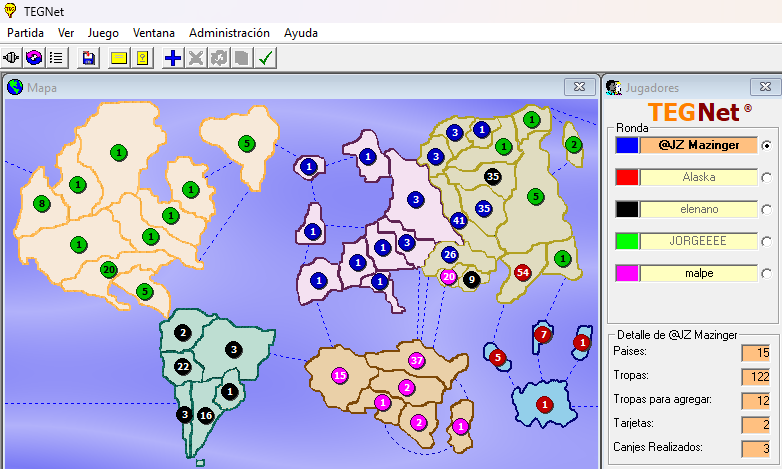Click the TEGNet app icon in title bar
Image resolution: width=782 pixels, height=469 pixels.
10,10
